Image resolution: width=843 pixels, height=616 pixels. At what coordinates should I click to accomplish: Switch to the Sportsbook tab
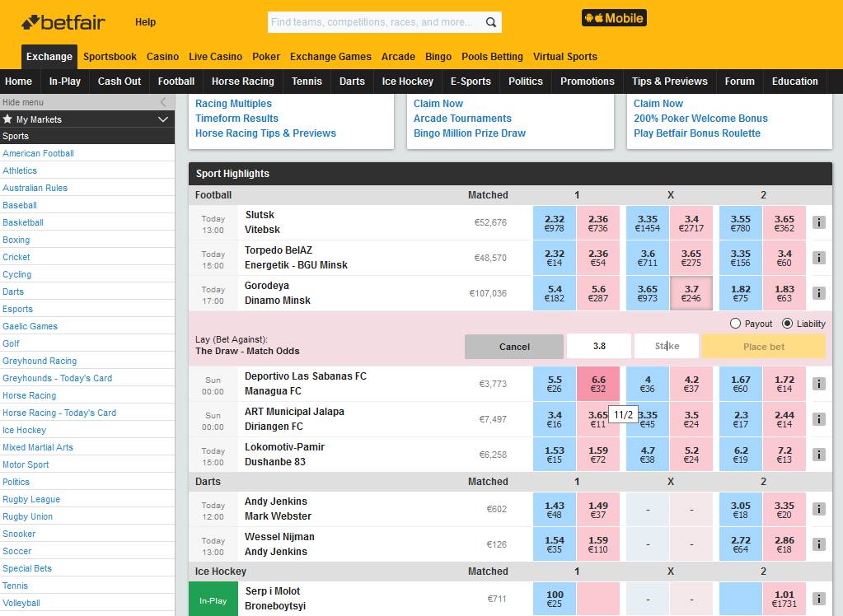(109, 57)
